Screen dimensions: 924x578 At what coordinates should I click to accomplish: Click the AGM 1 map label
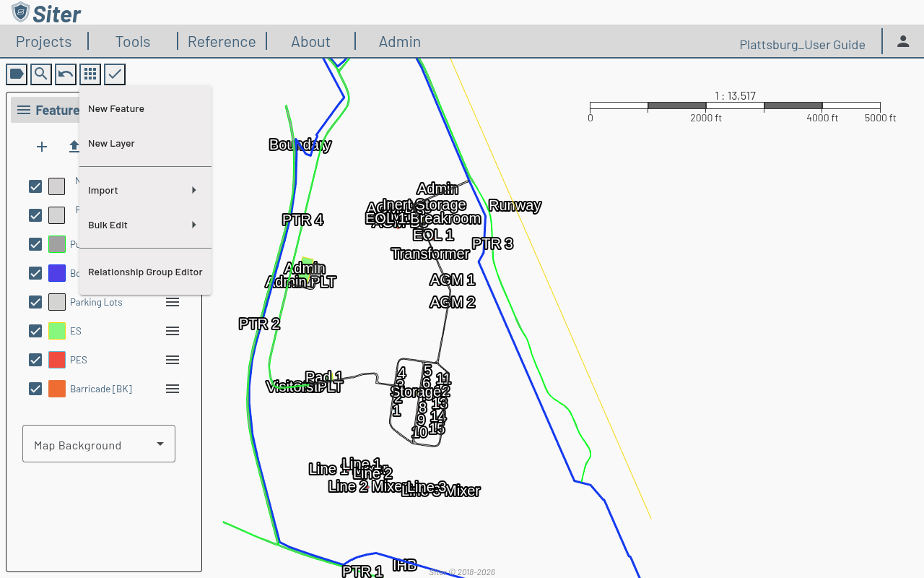(453, 280)
